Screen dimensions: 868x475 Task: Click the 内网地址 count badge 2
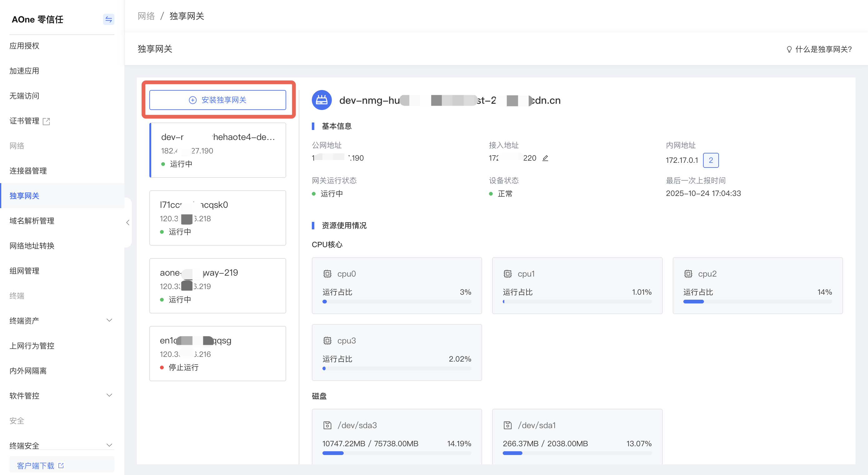point(710,160)
